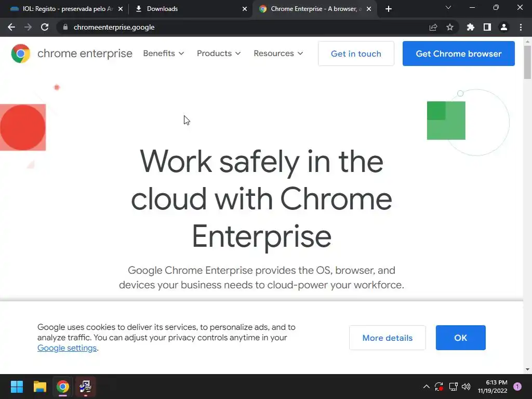The image size is (532, 399).
Task: Click the installer app taskbar icon
Action: (86, 387)
